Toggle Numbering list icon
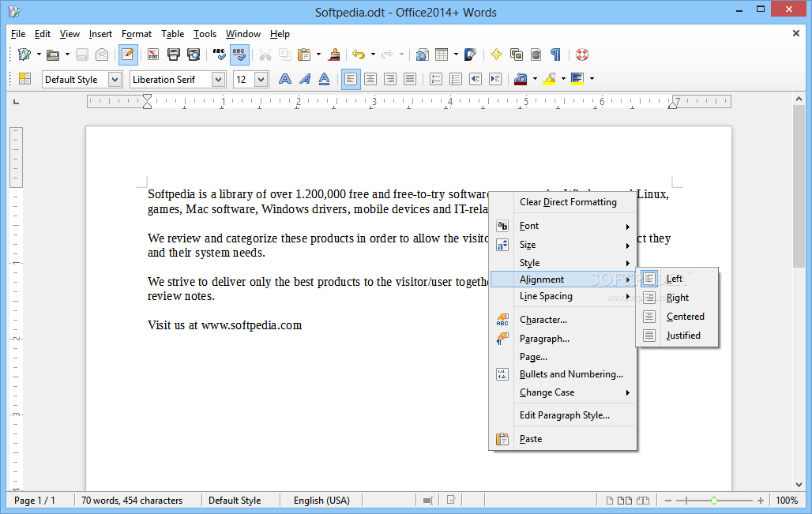 tap(436, 79)
